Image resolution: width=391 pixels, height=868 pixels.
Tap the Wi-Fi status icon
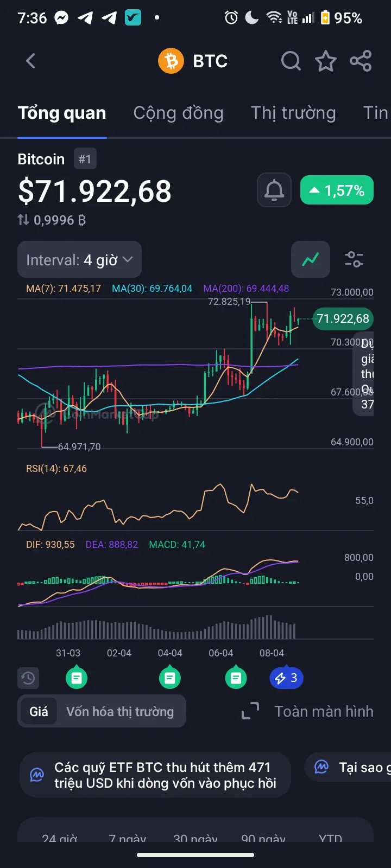coord(274,18)
